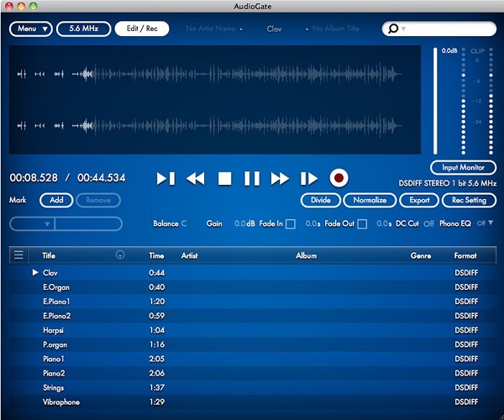504x420 pixels.
Task: Toggle DC Cut off setting
Action: click(x=428, y=224)
